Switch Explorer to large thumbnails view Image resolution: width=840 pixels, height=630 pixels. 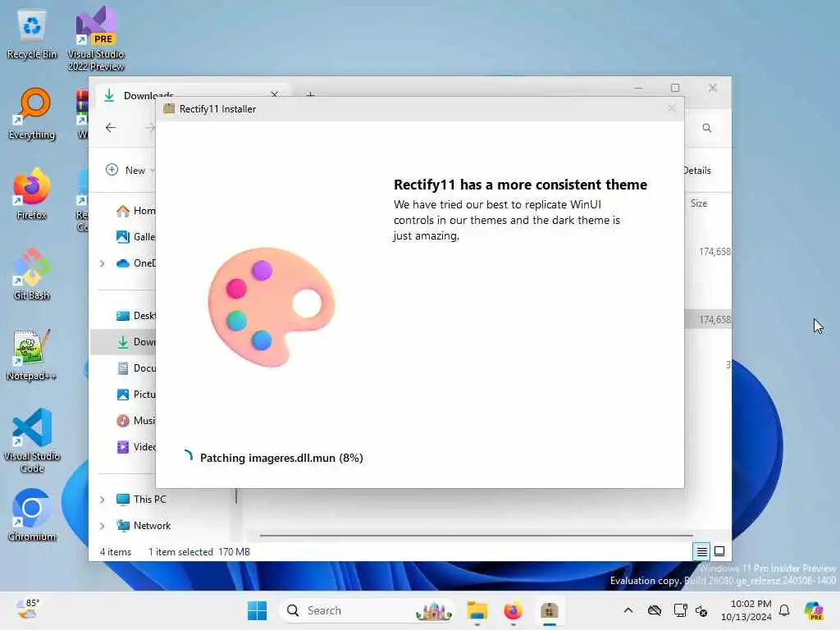click(719, 551)
